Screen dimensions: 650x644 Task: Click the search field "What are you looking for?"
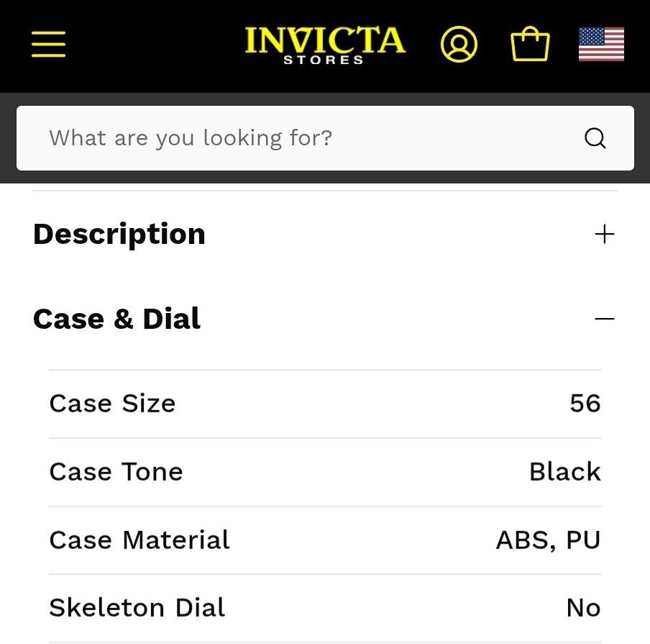[x=325, y=137]
